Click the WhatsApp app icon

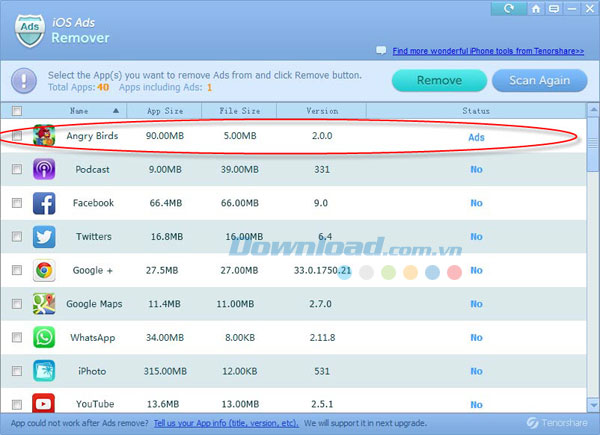pyautogui.click(x=44, y=337)
